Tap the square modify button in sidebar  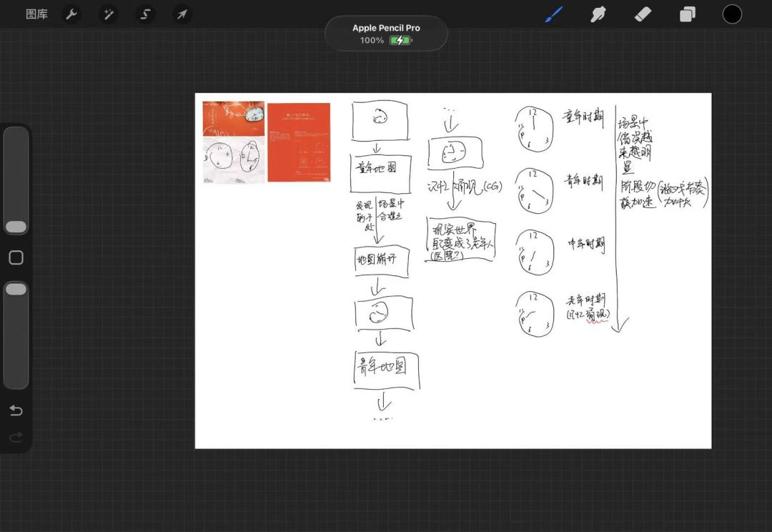16,257
